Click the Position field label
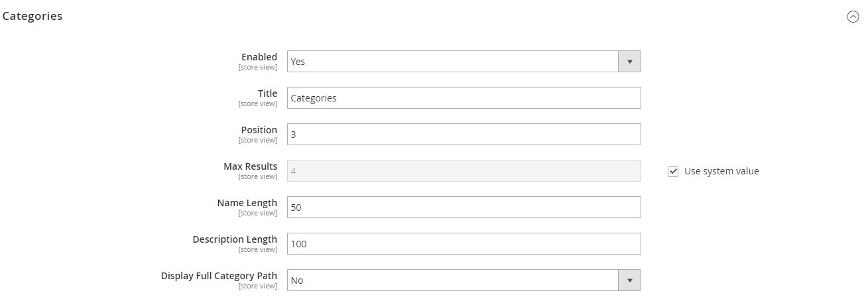Image resolution: width=868 pixels, height=303 pixels. pos(259,130)
